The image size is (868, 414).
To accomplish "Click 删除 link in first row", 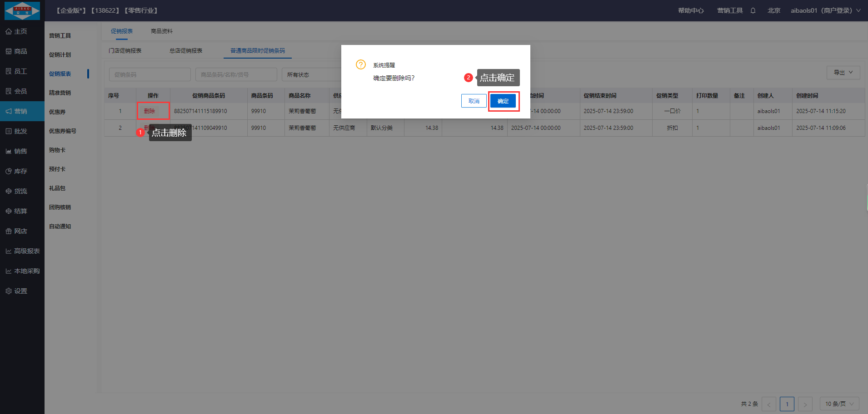I will (x=150, y=111).
